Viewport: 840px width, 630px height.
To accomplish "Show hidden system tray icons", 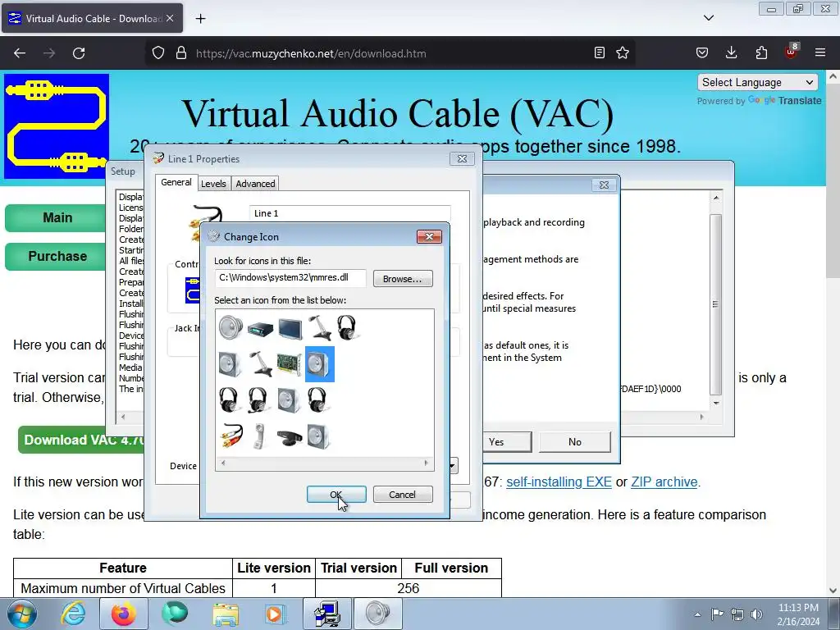I will point(697,614).
